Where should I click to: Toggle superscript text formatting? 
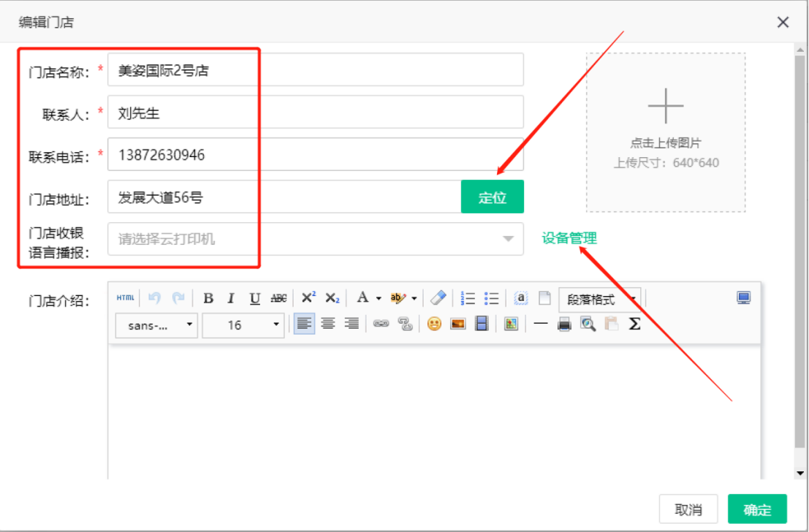pos(308,298)
